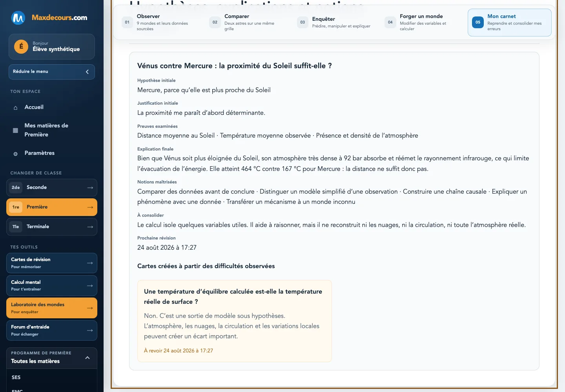This screenshot has width=565, height=392.
Task: Click the 2de class badge
Action: coord(16,188)
